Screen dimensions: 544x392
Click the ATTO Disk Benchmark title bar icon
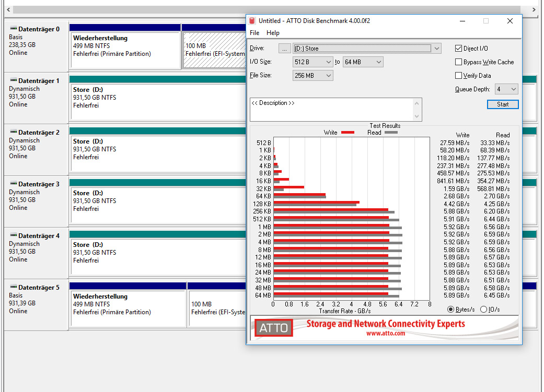252,21
